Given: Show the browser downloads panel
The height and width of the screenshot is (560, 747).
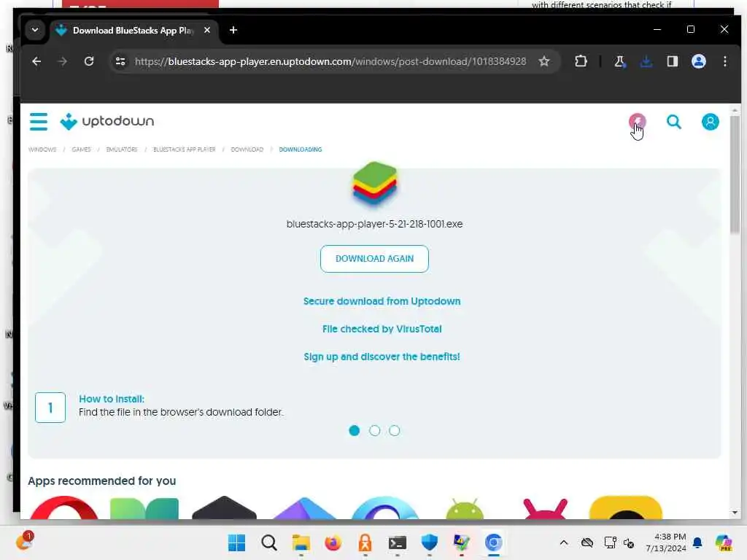Looking at the screenshot, I should coord(646,61).
